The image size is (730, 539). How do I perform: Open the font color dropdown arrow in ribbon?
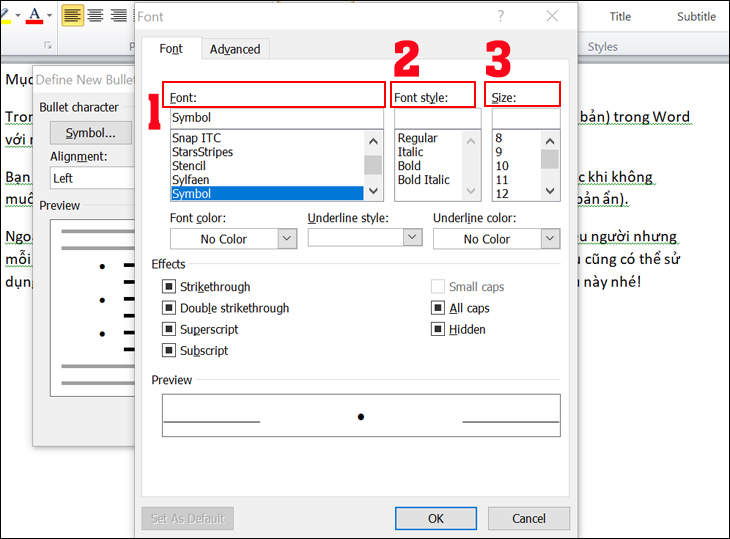click(49, 15)
